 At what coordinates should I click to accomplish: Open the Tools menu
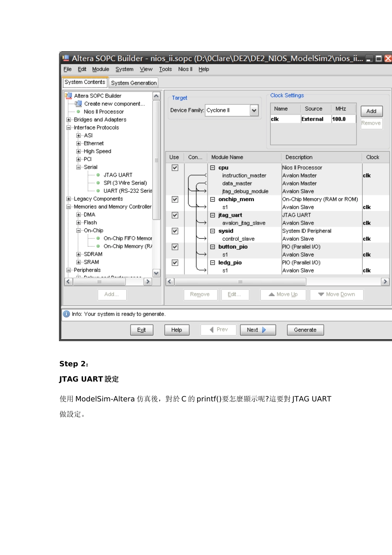pyautogui.click(x=165, y=69)
